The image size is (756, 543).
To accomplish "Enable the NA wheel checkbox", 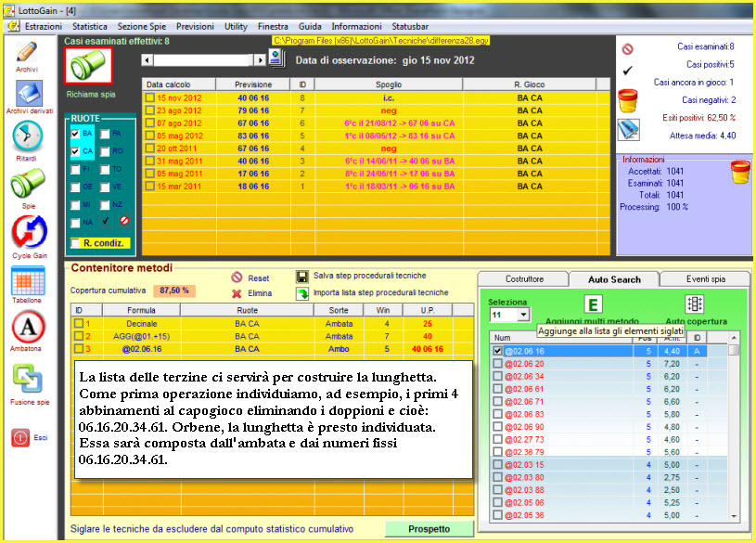I will pyautogui.click(x=75, y=223).
